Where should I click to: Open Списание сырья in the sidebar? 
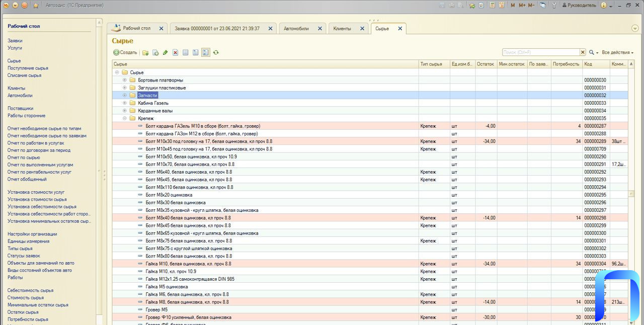(24, 75)
